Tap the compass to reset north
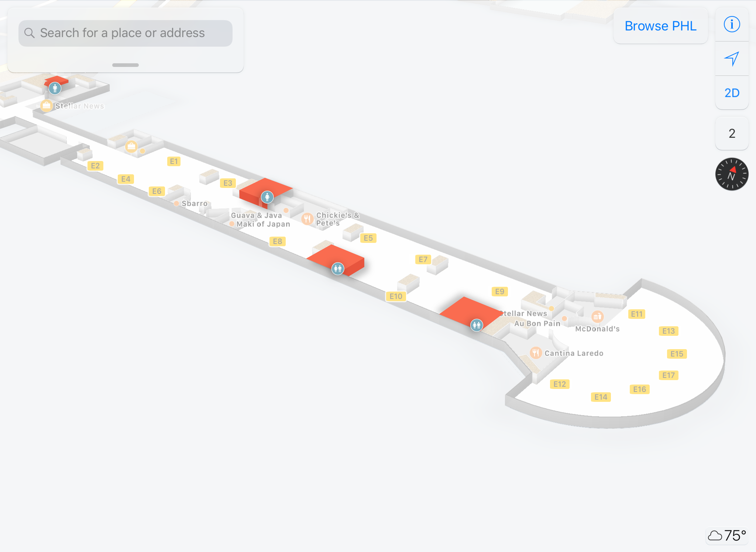 pyautogui.click(x=732, y=174)
